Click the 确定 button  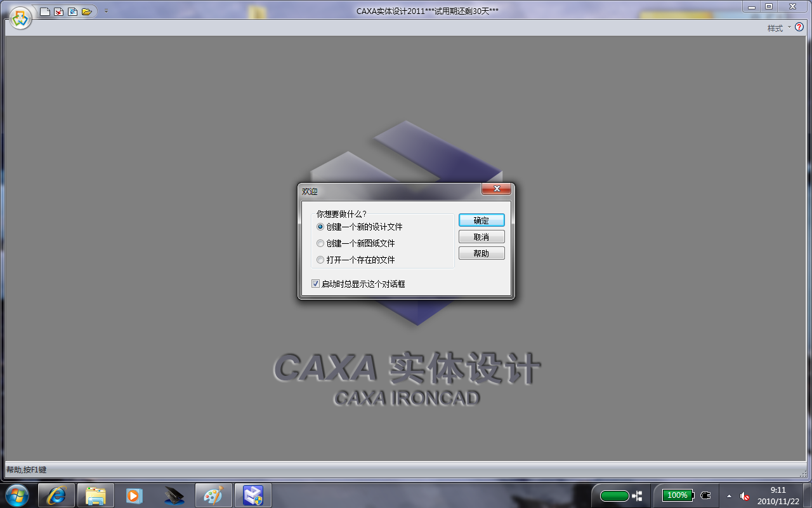tap(481, 220)
